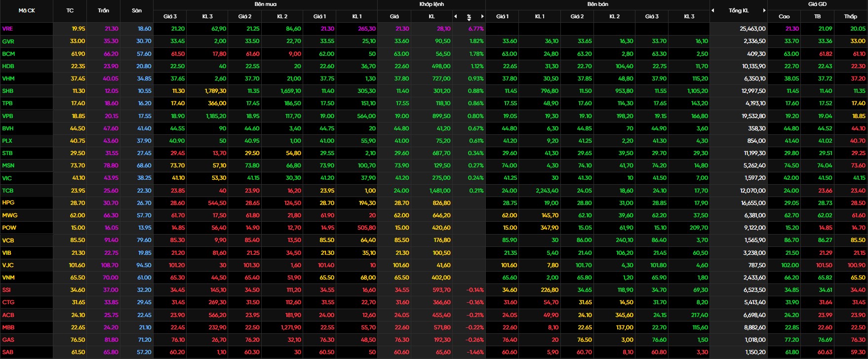Screen dimensions: 868x359
Task: Open the HDB stock ticker
Action: tap(8, 66)
